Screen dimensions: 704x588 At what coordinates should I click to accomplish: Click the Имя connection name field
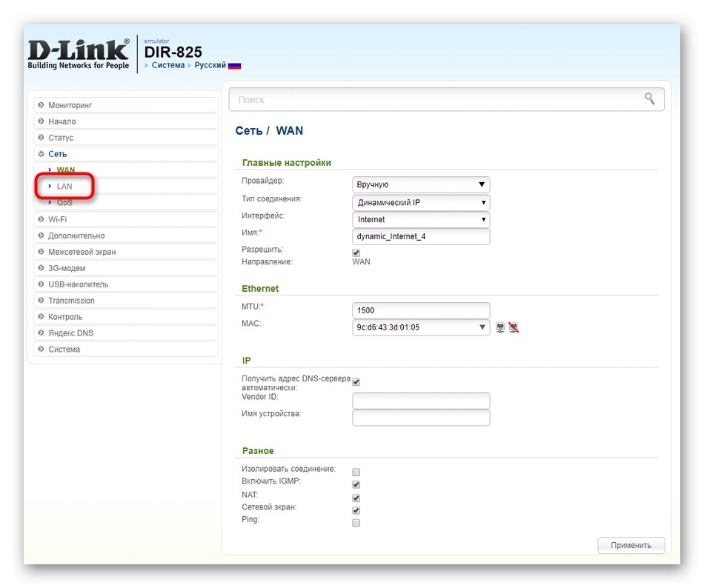[421, 236]
